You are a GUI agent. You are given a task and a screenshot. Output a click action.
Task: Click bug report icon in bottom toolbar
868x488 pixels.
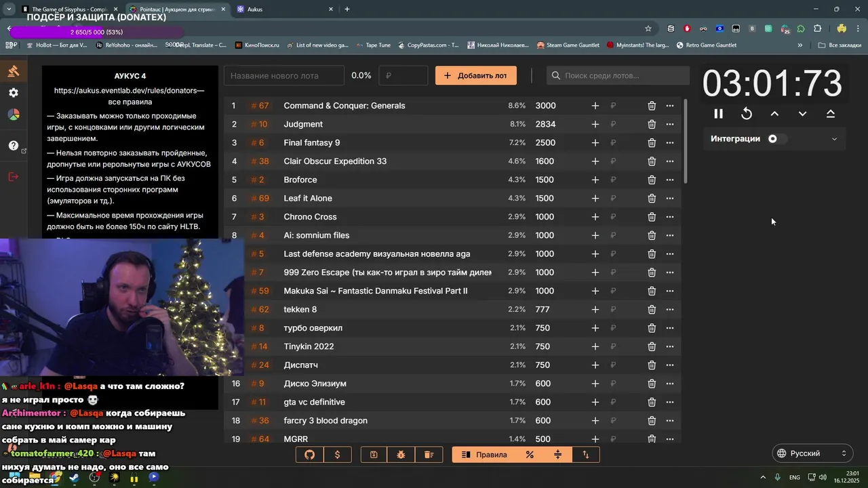(x=401, y=455)
